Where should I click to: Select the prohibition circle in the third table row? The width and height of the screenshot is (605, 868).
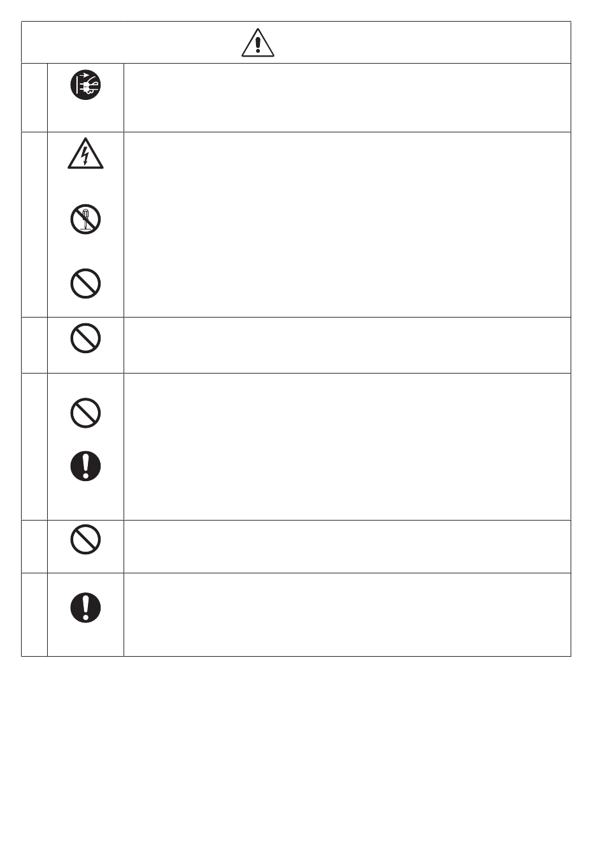coord(85,339)
